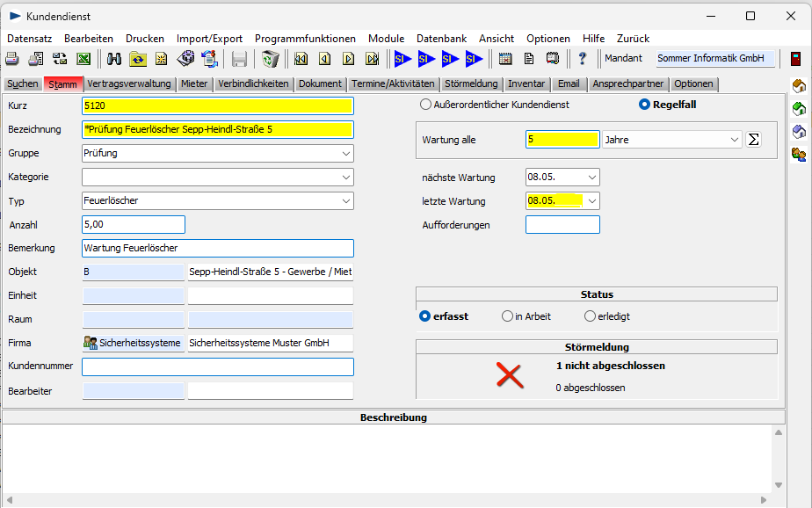Viewport: 812px width, 508px height.
Task: Jump to the first record using the toolbar arrow
Action: (x=301, y=59)
